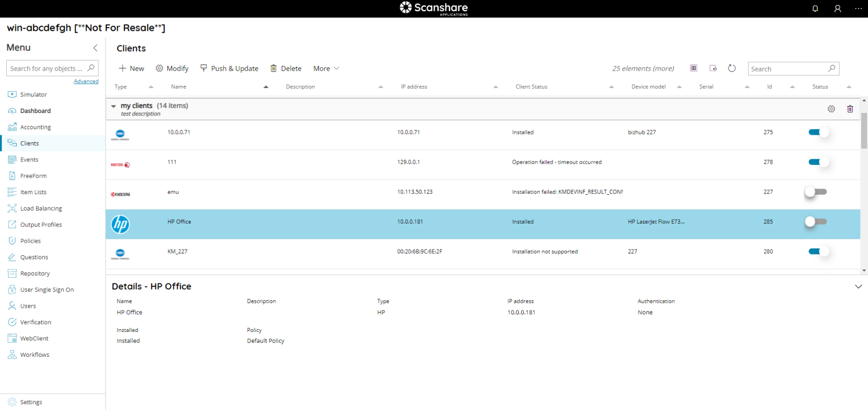Click the New button to add a client

click(x=131, y=68)
